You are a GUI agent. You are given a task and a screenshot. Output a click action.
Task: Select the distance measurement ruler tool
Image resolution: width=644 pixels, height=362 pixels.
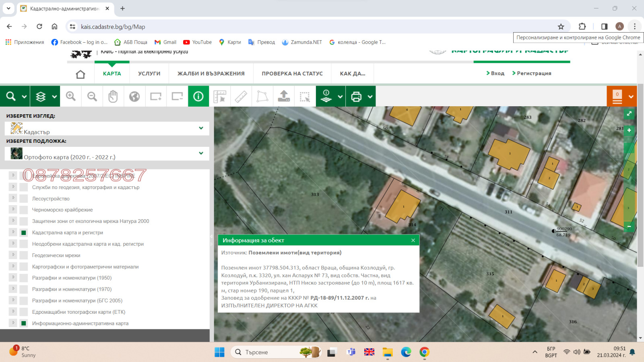pyautogui.click(x=241, y=96)
